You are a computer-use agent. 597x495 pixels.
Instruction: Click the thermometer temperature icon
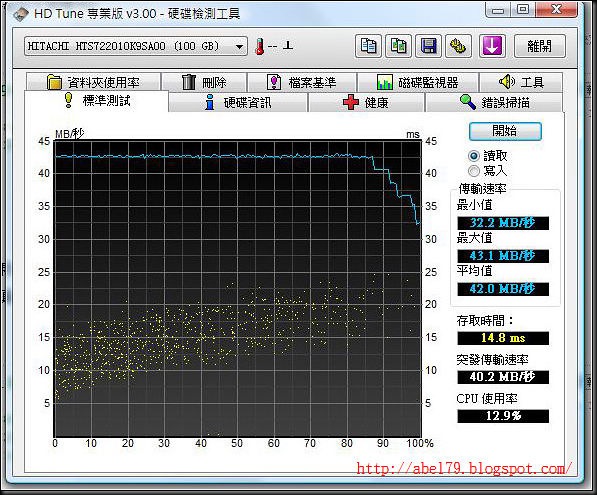(260, 46)
